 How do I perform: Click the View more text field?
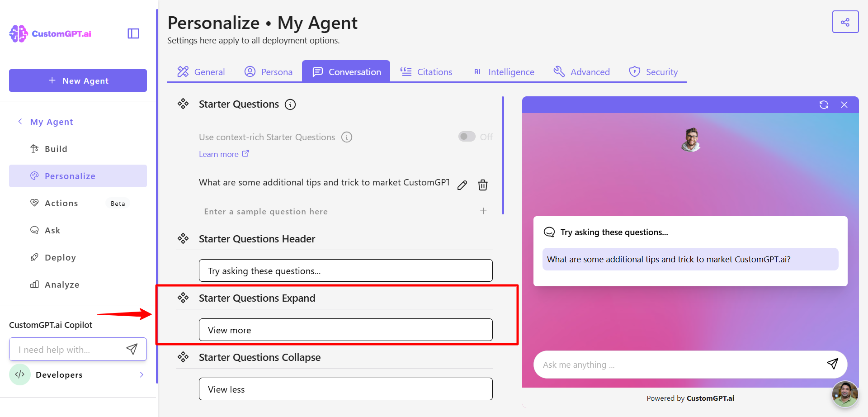tap(346, 330)
